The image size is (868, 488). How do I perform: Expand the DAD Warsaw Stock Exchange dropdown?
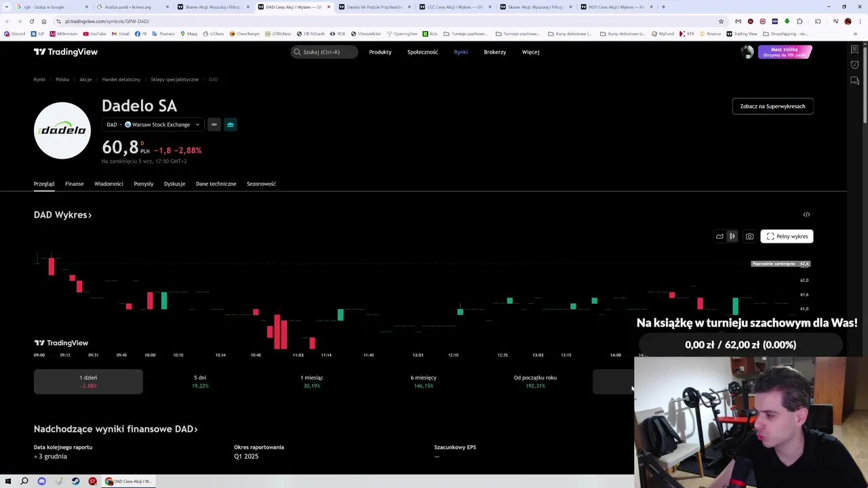pos(153,125)
